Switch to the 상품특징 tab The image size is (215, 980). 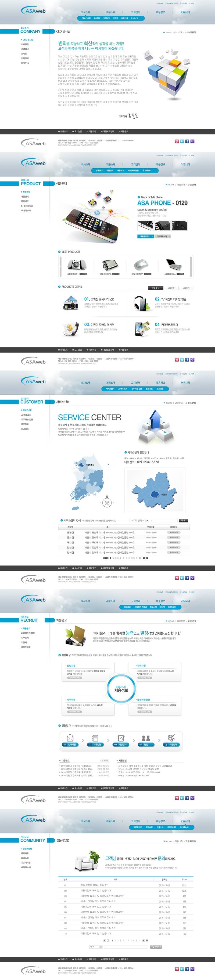pyautogui.click(x=156, y=288)
